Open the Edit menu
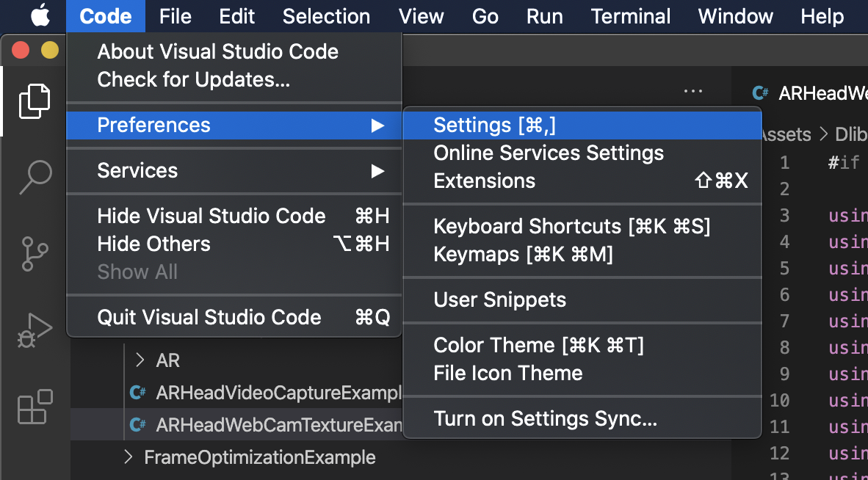Screen dimensions: 868x480 tap(237, 16)
